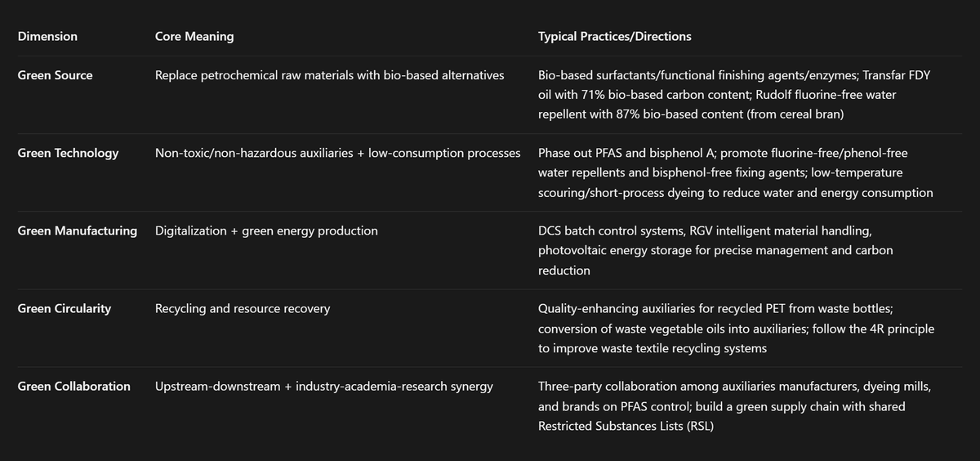The image size is (980, 461).
Task: Click the 'Three-party collaboration' practices cell
Action: tap(734, 405)
